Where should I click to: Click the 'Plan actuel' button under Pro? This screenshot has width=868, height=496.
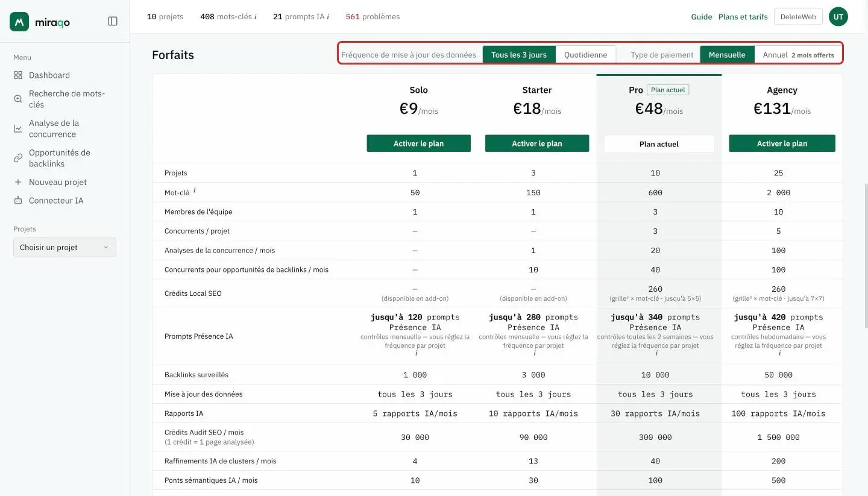click(659, 143)
